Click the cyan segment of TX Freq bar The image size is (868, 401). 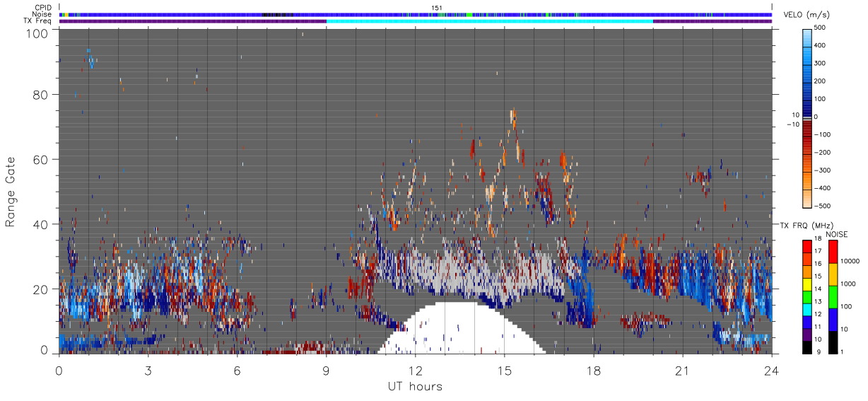click(x=490, y=21)
